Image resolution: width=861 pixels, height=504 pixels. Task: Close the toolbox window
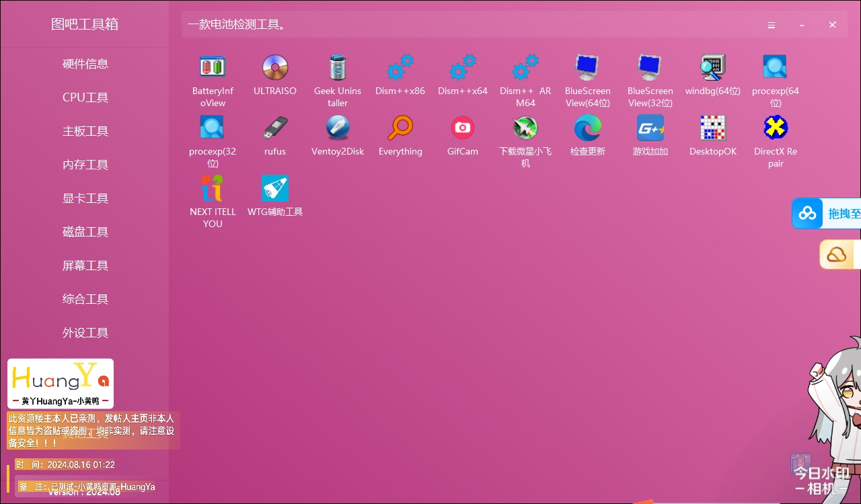pyautogui.click(x=833, y=25)
